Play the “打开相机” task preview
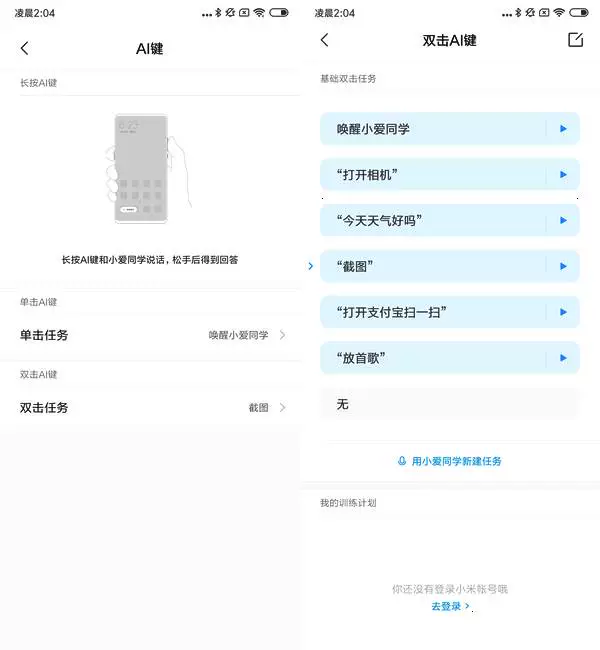Viewport: 600px width, 650px height. pyautogui.click(x=563, y=175)
